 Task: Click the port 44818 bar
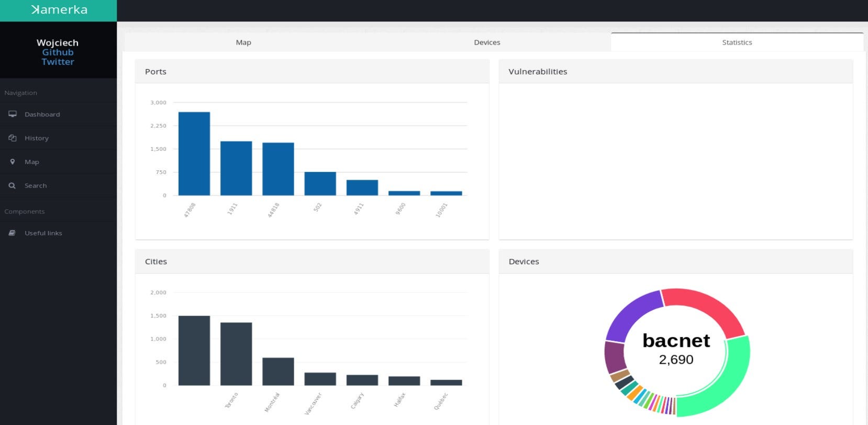(x=278, y=169)
